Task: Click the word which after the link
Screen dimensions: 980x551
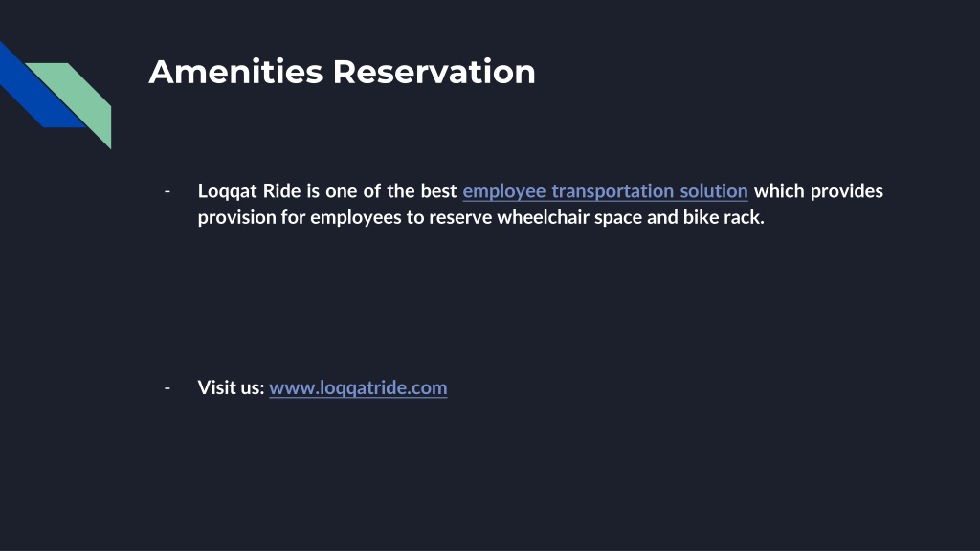Action: (x=779, y=190)
